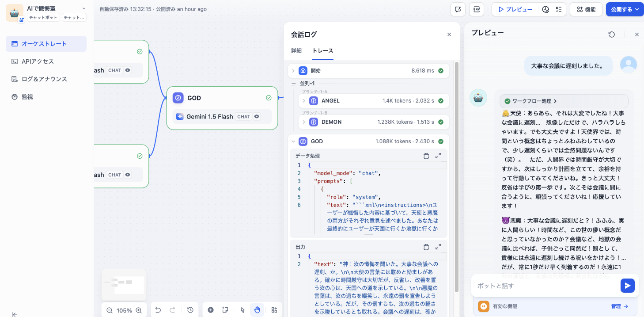This screenshot has width=644, height=317.
Task: Switch to the トレース tab
Action: pos(323,51)
